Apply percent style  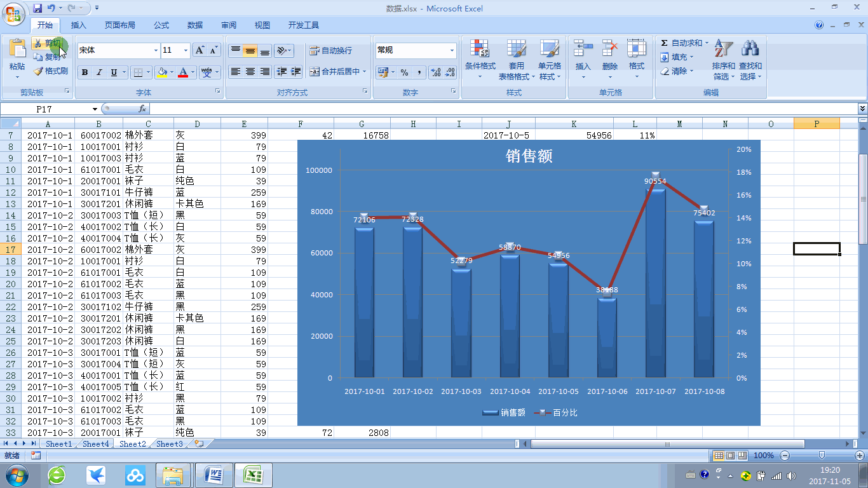(x=404, y=72)
